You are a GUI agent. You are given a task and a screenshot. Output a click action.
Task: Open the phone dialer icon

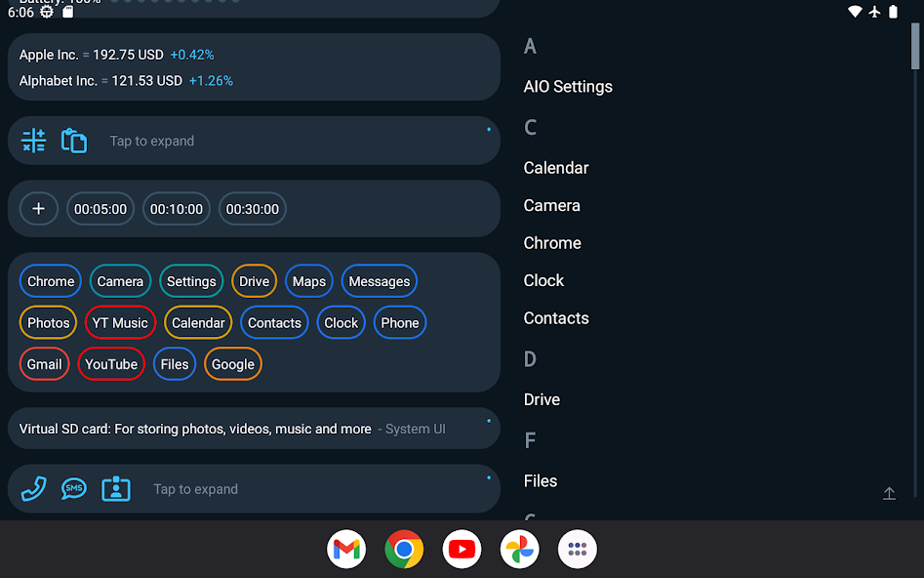(x=33, y=489)
